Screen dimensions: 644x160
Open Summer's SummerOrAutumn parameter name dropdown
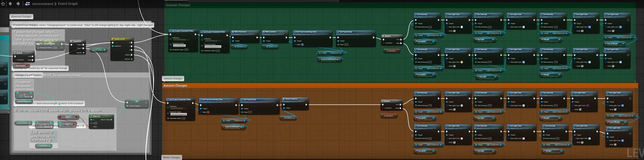point(213,47)
